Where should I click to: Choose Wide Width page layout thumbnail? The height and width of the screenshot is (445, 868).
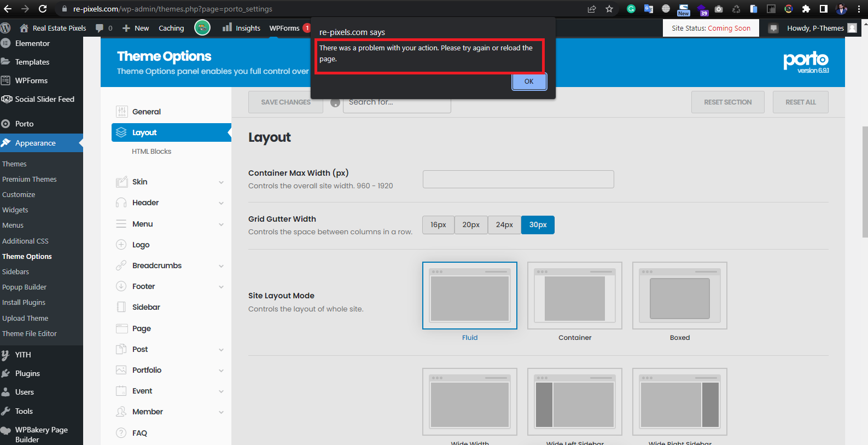point(470,402)
